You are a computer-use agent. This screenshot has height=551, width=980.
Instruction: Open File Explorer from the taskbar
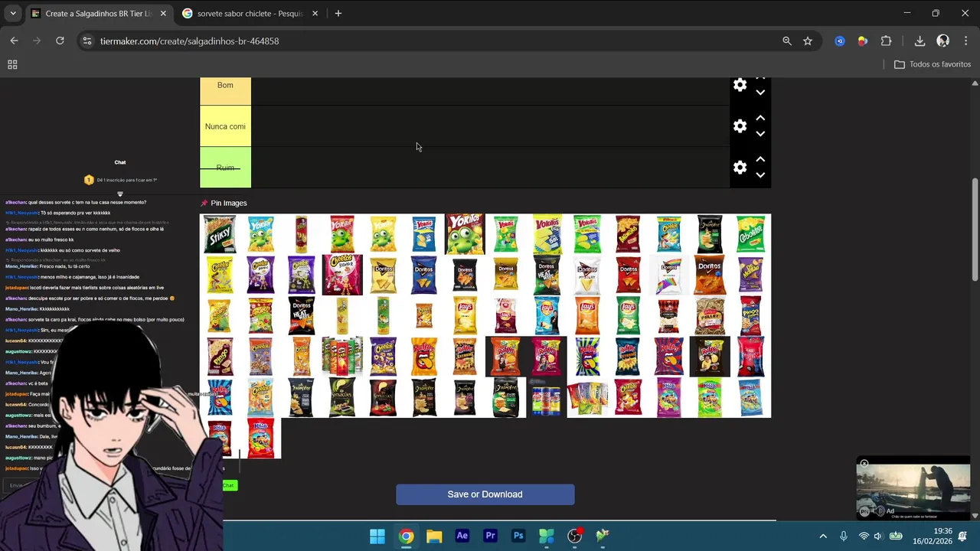pyautogui.click(x=434, y=536)
